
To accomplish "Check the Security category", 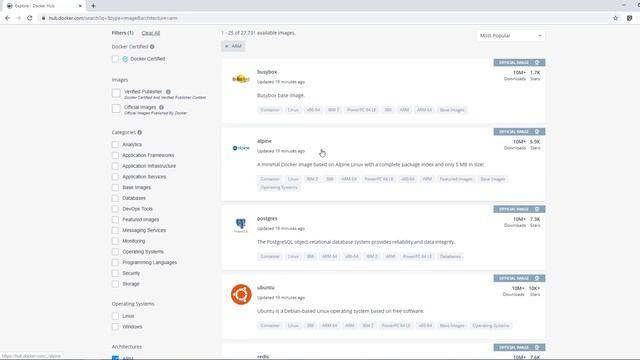I will (116, 273).
